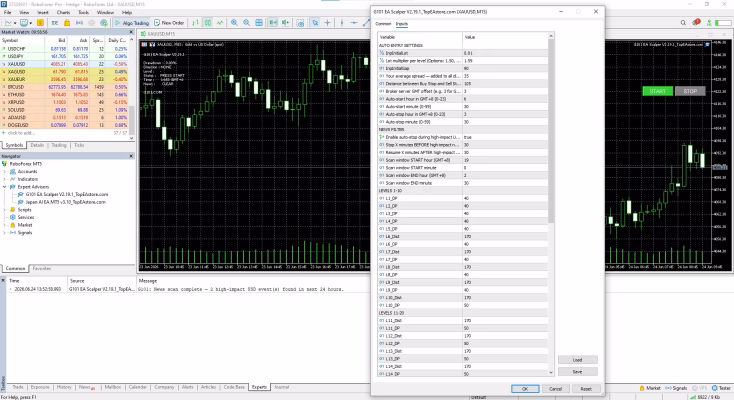This screenshot has width=734, height=400.
Task: Select the XAUUSD row in Market Watch
Action: coord(64,64)
